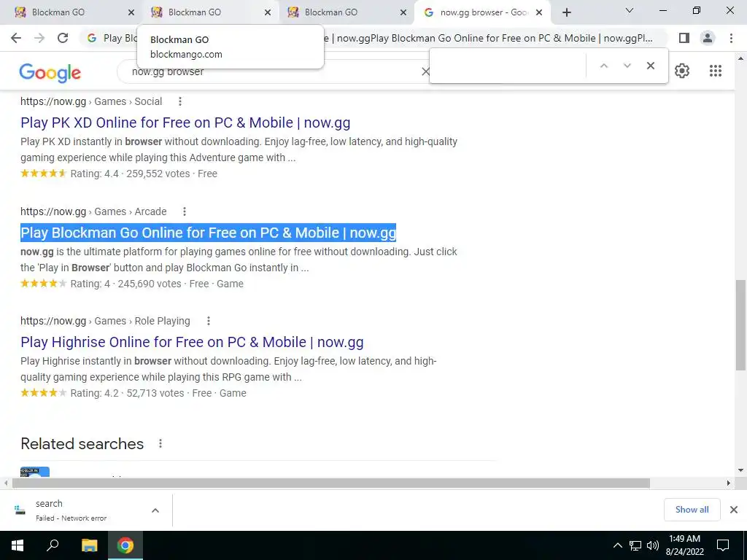Close the find-in-page bar

pos(650,66)
